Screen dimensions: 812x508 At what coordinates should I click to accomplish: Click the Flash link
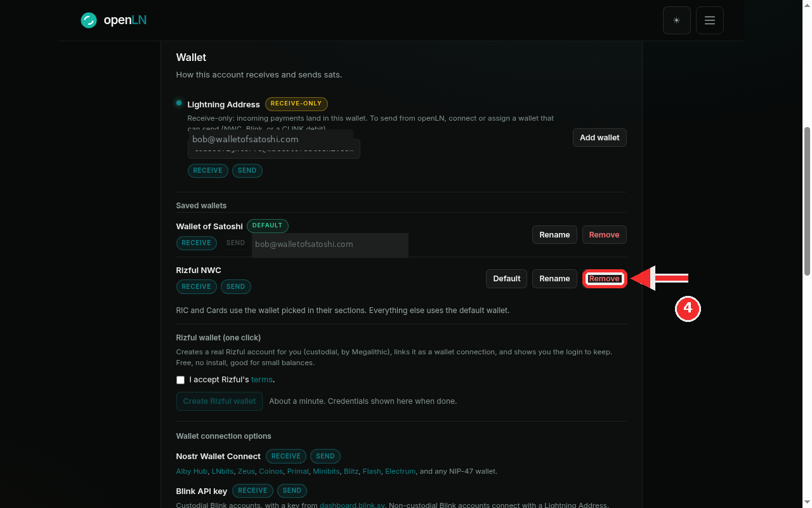pos(372,471)
